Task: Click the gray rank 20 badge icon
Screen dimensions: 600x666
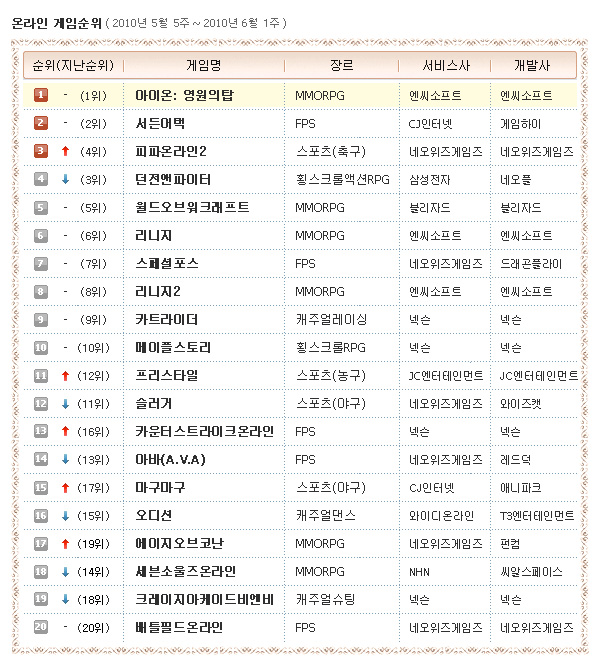Action: pos(41,627)
